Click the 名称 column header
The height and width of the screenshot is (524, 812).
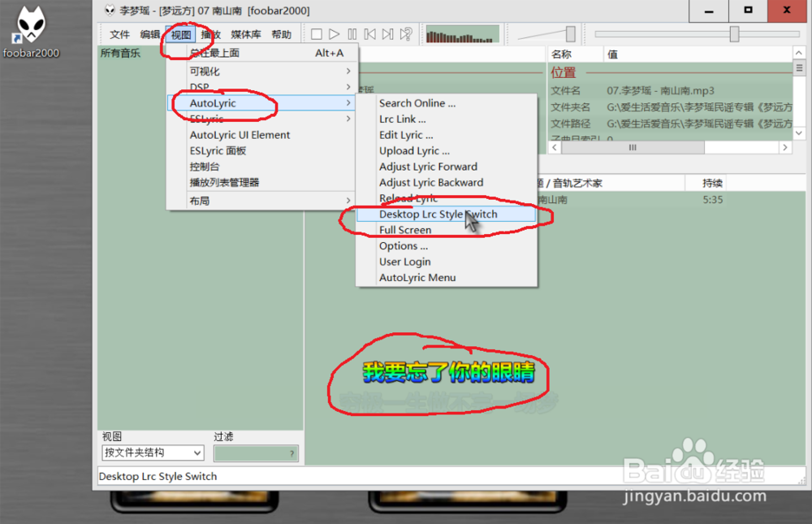[x=575, y=54]
